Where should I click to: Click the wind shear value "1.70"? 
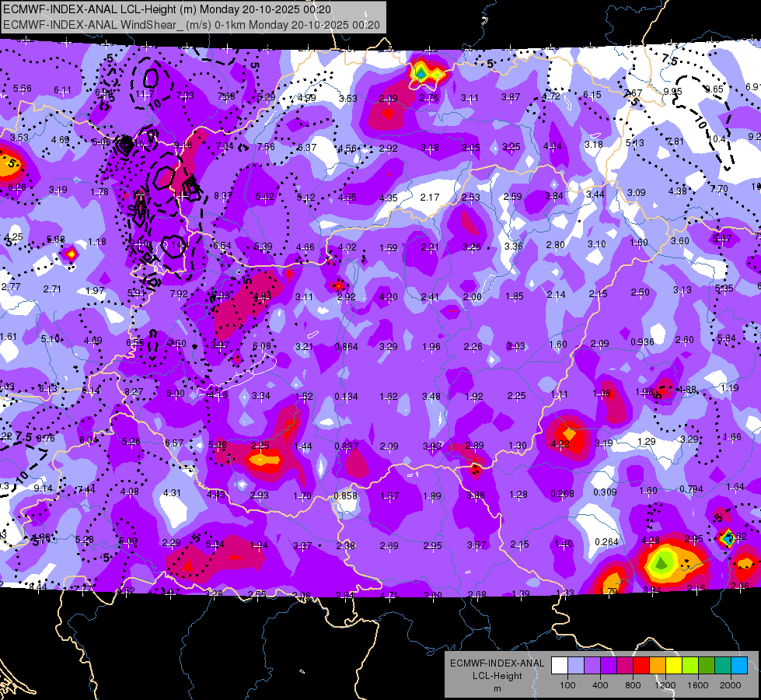click(302, 496)
